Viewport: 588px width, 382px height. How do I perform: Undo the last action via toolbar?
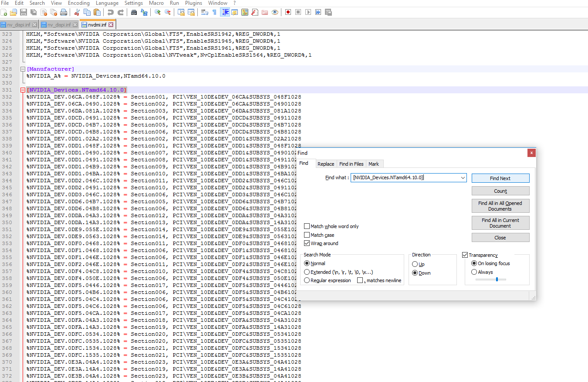click(x=111, y=12)
